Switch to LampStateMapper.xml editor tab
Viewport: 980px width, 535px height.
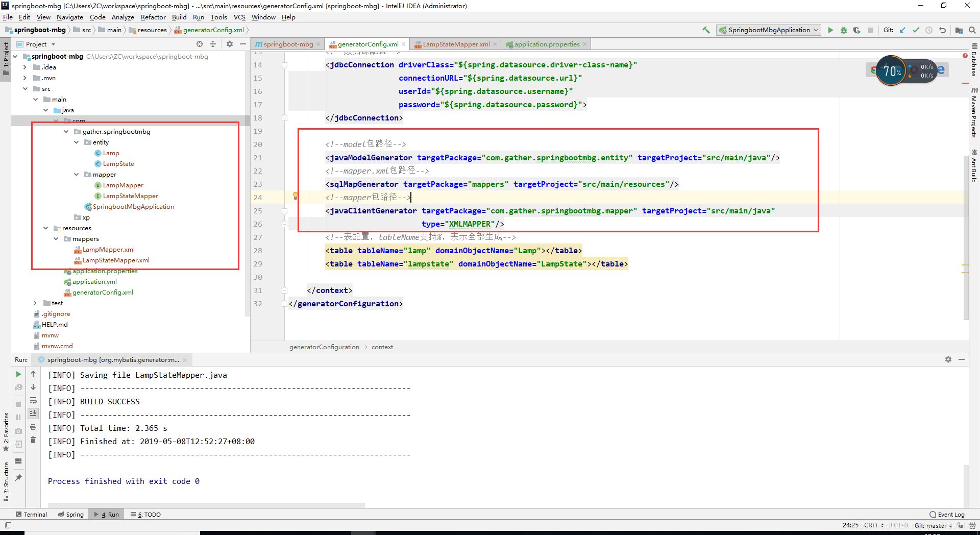click(456, 44)
